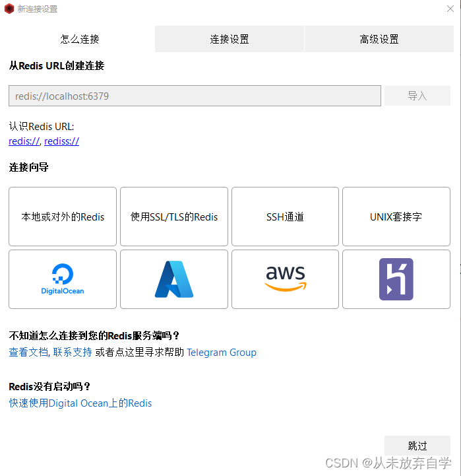Follow 快速使用Digital Ocean上的Redis link
Image resolution: width=461 pixels, height=476 pixels.
80,403
